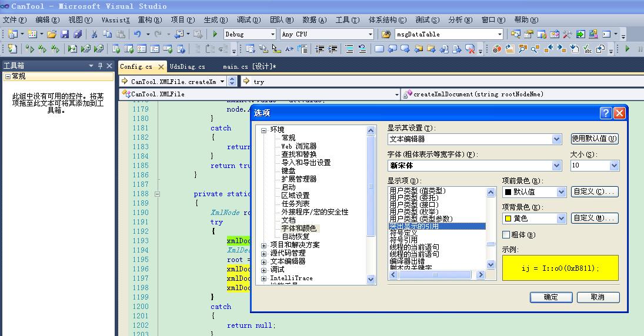644x336 pixels.
Task: Click the VAssistX spell check abc icon
Action: click(x=588, y=49)
